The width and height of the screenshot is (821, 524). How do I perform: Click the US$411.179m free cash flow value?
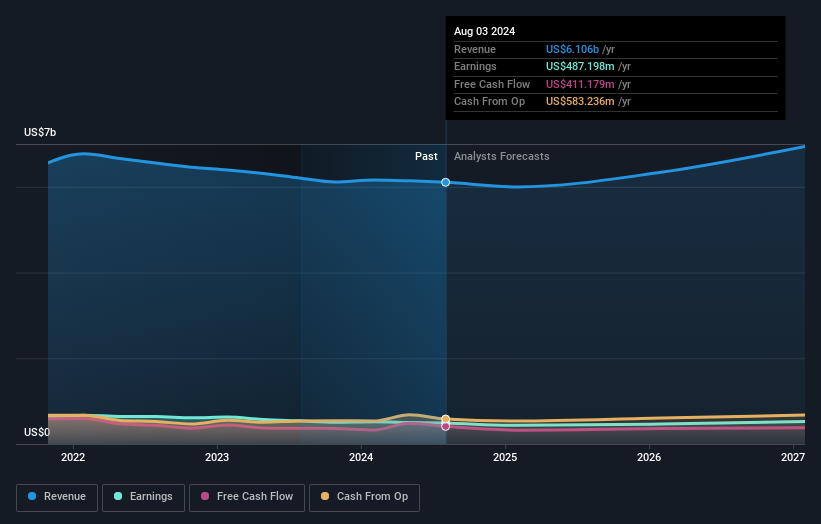[580, 84]
